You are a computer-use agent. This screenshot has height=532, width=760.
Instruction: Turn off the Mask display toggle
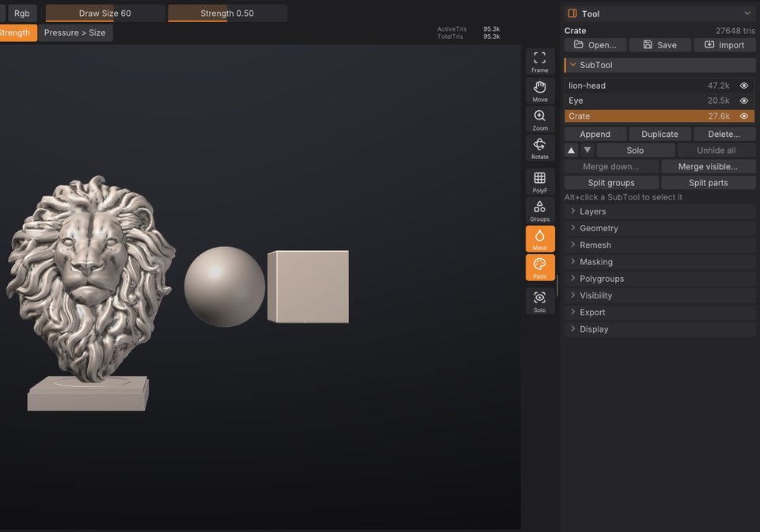pyautogui.click(x=539, y=239)
